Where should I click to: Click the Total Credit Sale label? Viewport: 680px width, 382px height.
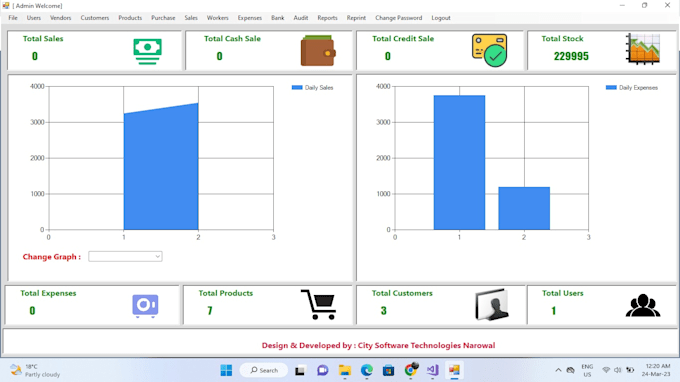(403, 39)
